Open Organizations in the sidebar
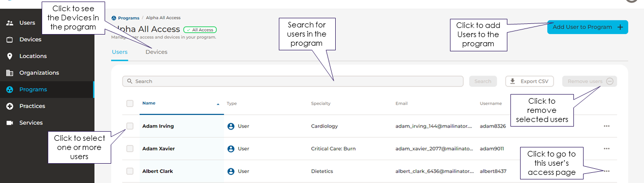Image resolution: width=644 pixels, height=183 pixels. 39,73
